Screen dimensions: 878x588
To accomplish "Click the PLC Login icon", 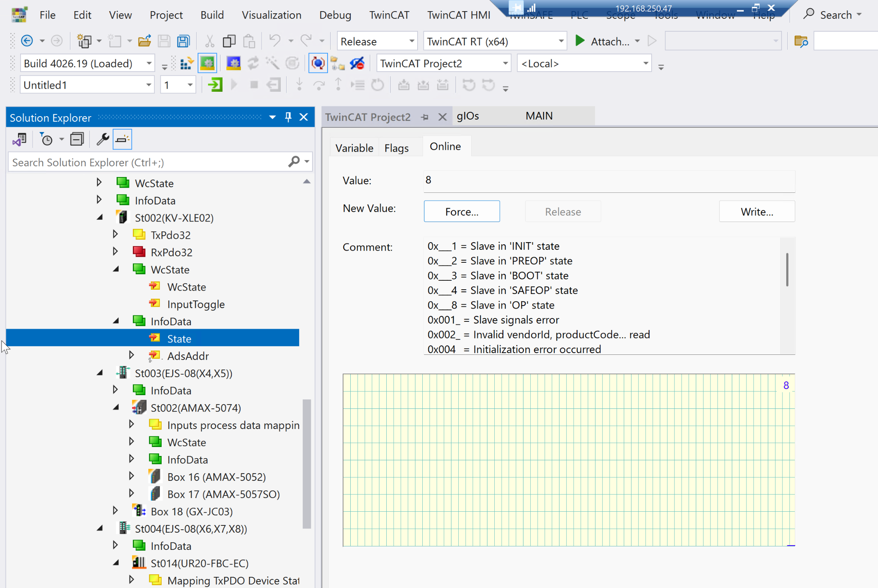I will (x=215, y=85).
